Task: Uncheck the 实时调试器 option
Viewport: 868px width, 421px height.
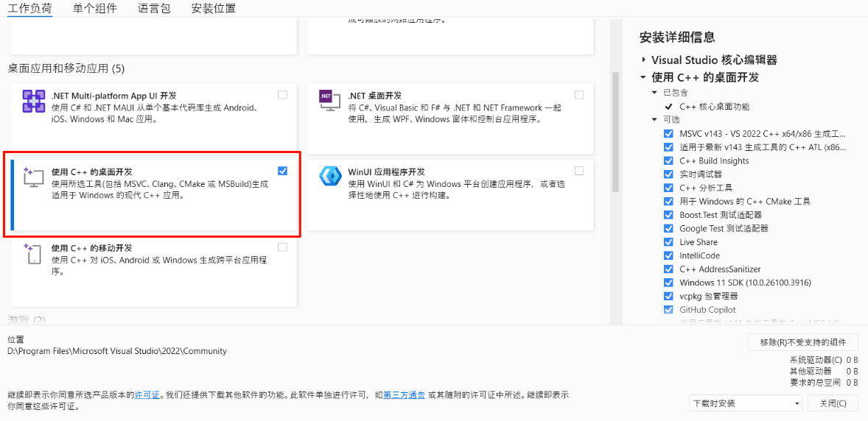Action: coord(669,174)
